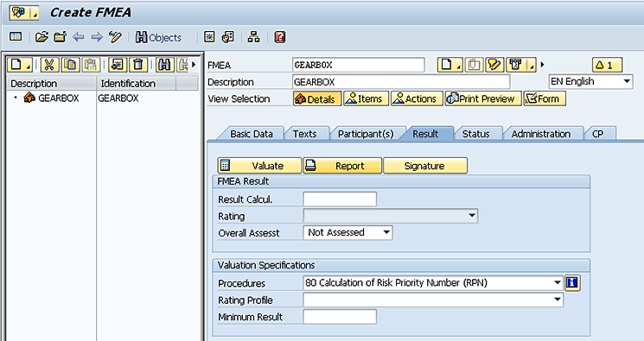Open the Overall Assesst dropdown showing Not Assessed
Image resolution: width=644 pixels, height=341 pixels.
[348, 233]
